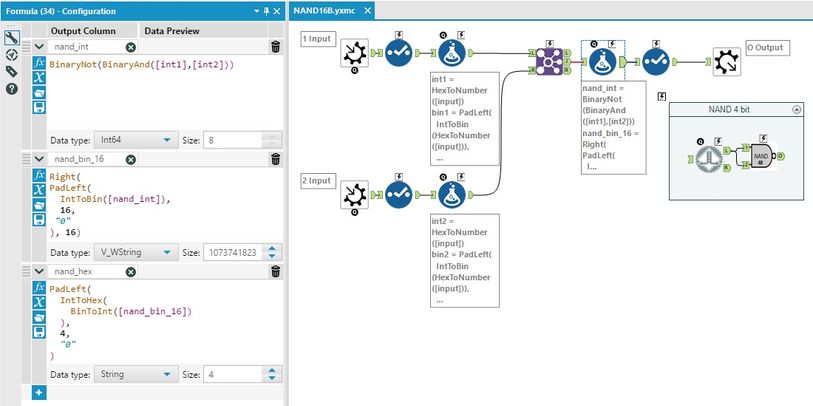Open the Navigation panel icon in the configuration sidebar

12,54
